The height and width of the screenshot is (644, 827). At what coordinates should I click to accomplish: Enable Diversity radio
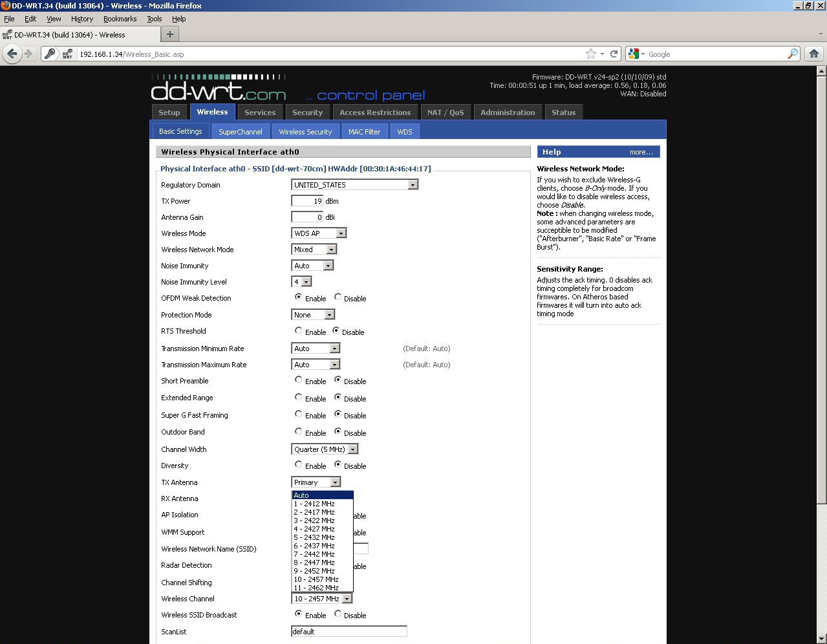tap(298, 464)
